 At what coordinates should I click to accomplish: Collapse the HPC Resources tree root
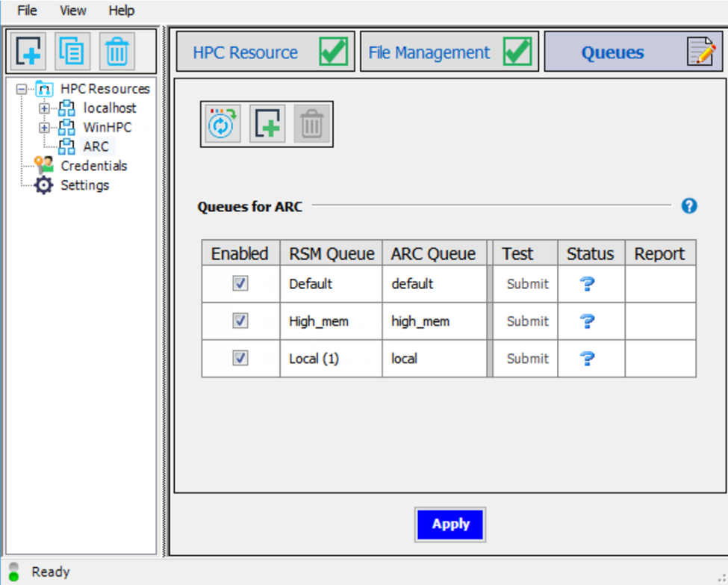(x=21, y=88)
